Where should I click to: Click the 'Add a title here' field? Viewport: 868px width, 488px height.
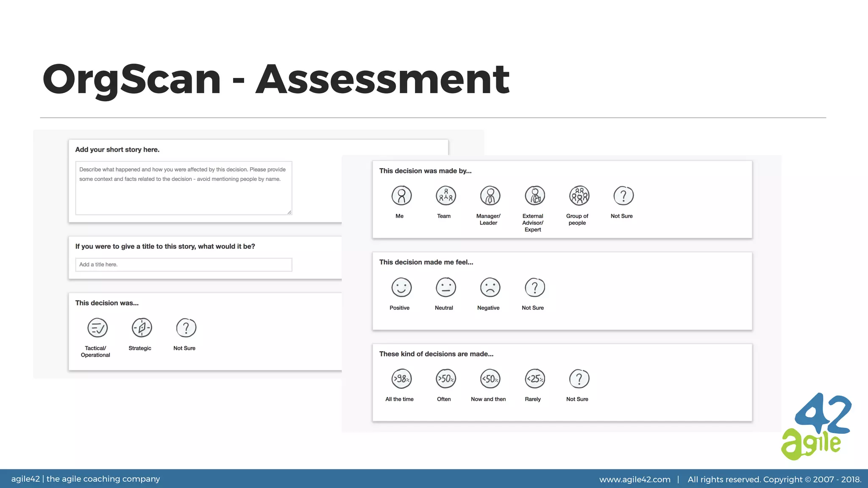click(x=184, y=265)
